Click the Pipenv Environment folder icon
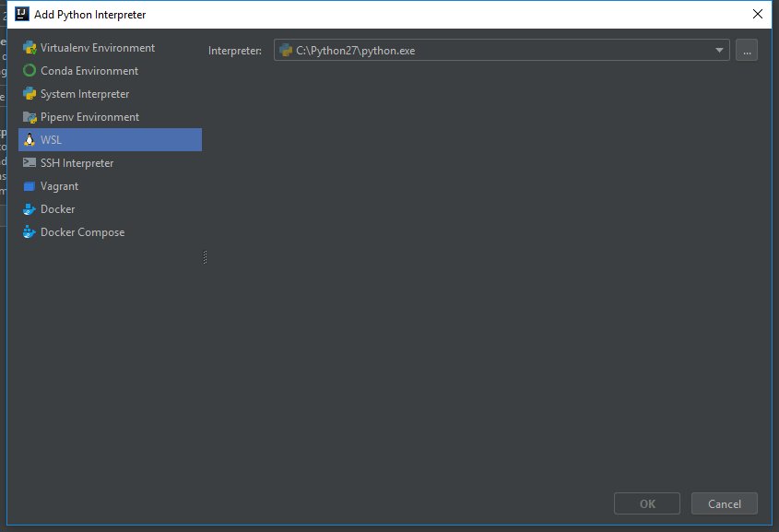The width and height of the screenshot is (779, 532). pyautogui.click(x=30, y=117)
